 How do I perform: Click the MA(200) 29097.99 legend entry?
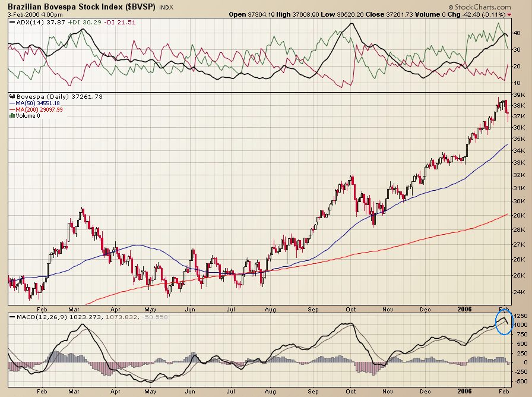click(x=36, y=110)
